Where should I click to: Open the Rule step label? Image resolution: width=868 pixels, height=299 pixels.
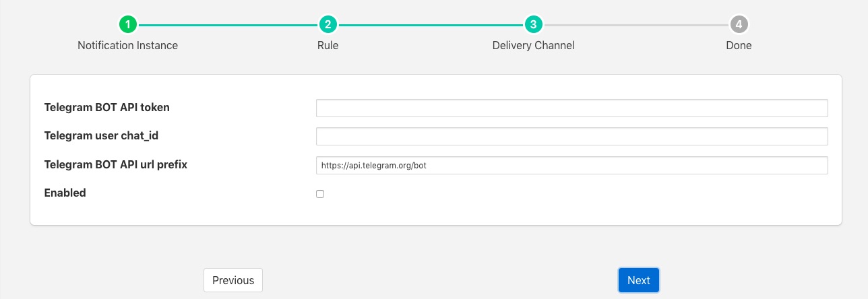click(328, 46)
